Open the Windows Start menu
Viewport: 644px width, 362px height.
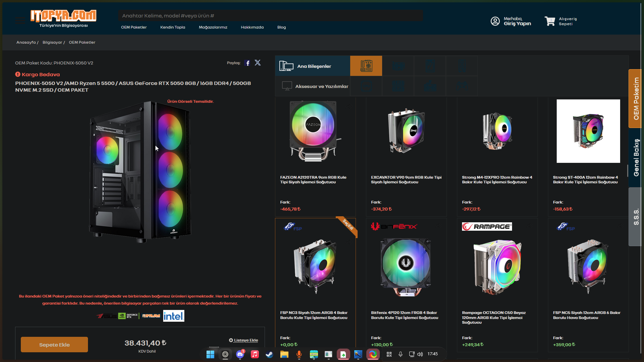210,354
